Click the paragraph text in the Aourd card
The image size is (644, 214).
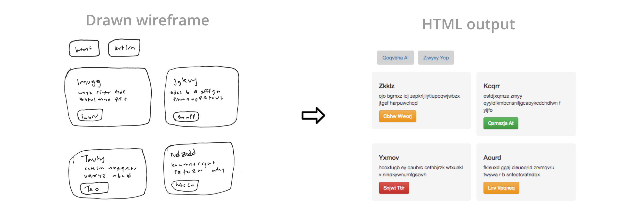518,171
